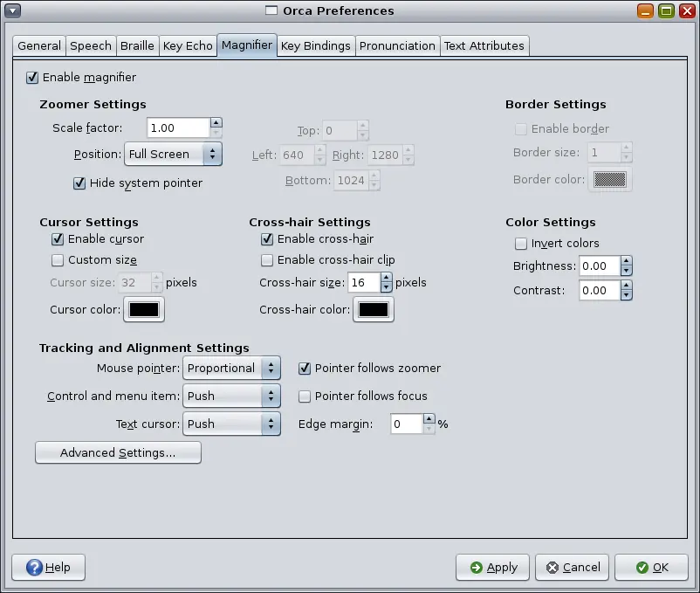Image resolution: width=700 pixels, height=593 pixels.
Task: Click the Cancel cross icon
Action: pyautogui.click(x=552, y=568)
